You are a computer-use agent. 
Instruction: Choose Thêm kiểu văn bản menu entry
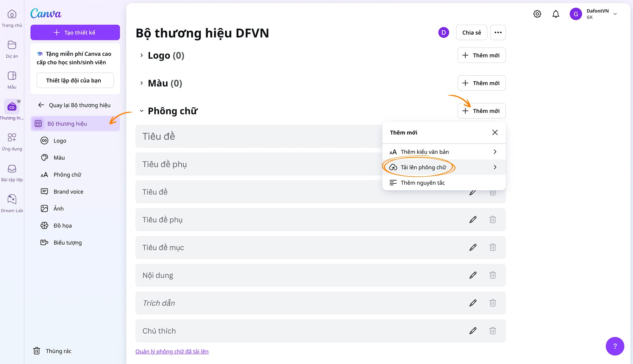click(444, 152)
